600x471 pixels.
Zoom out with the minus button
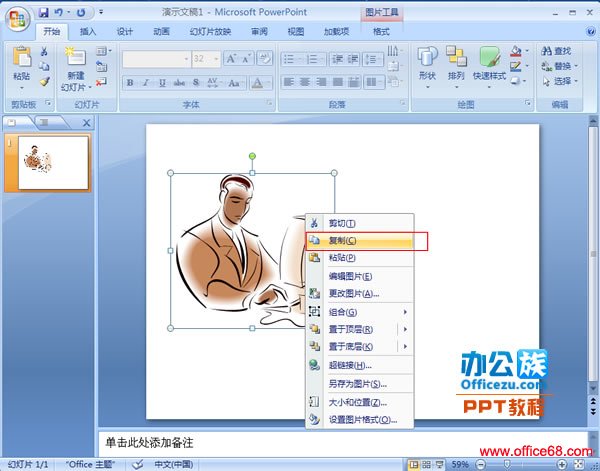pos(480,465)
